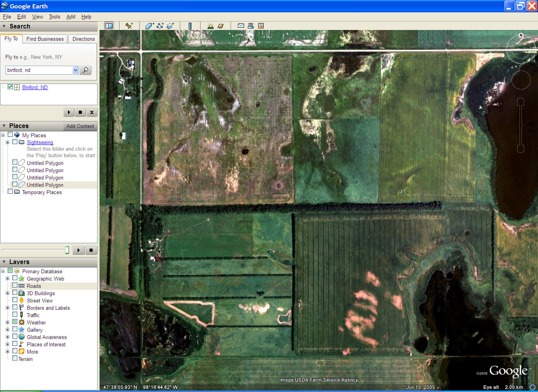Select the highlighted Untitled Polygon row

tap(45, 185)
